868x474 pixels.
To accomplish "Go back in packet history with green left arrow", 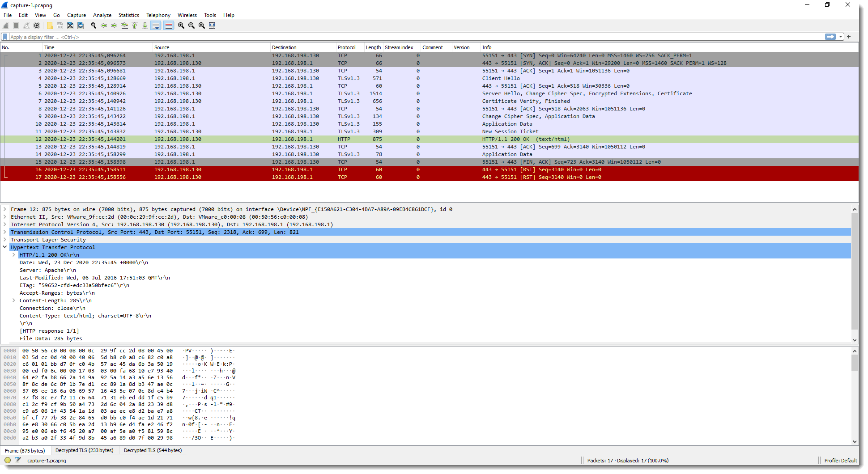I will [103, 25].
